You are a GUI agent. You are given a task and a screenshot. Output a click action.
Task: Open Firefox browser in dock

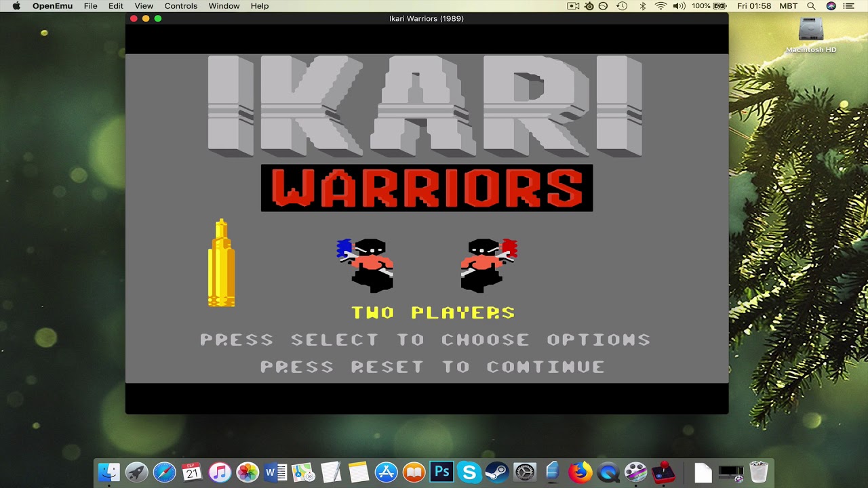click(x=580, y=472)
